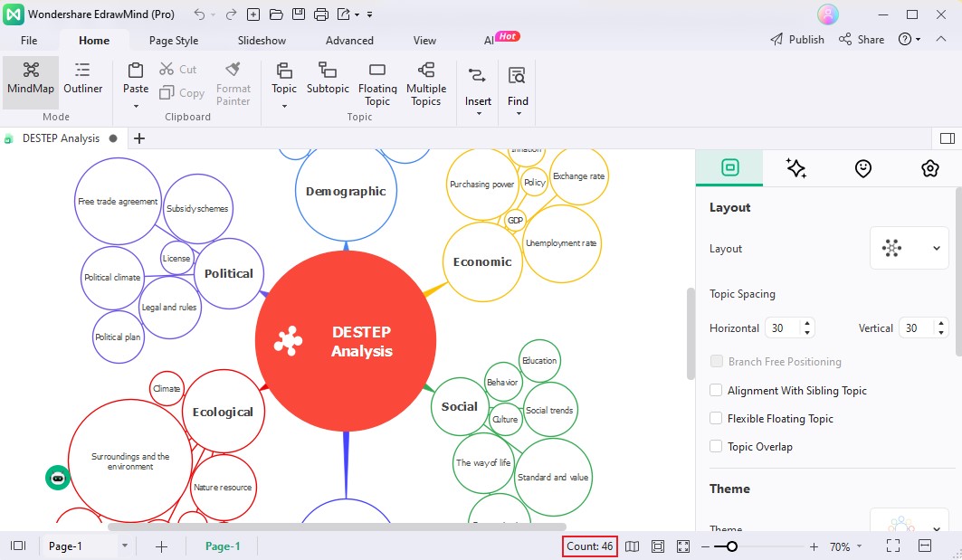962x560 pixels.
Task: Open file using folder icon
Action: (276, 14)
